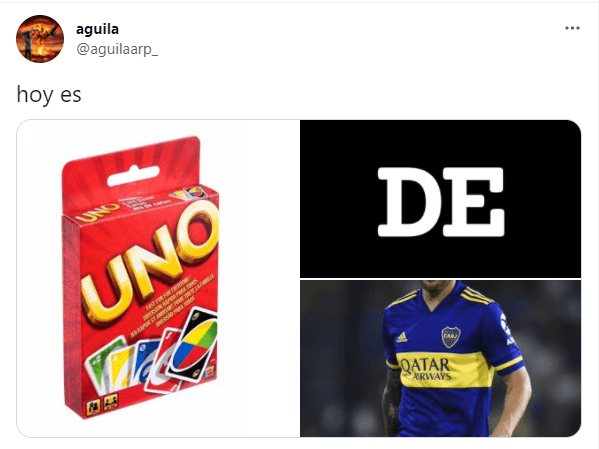Click the letter E in DE image
This screenshot has height=449, width=599.
474,201
